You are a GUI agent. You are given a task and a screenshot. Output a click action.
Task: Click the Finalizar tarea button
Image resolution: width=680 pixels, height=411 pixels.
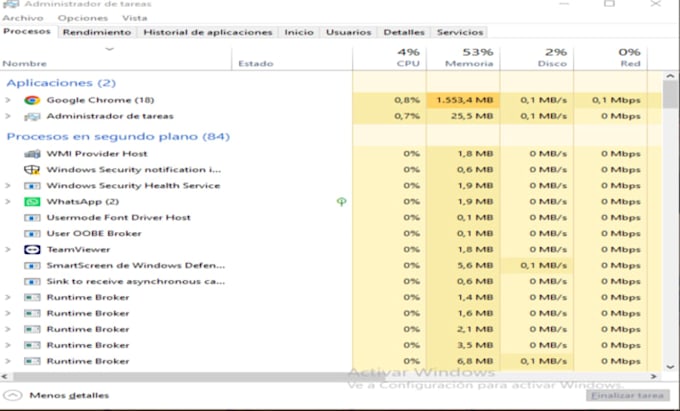click(x=627, y=395)
